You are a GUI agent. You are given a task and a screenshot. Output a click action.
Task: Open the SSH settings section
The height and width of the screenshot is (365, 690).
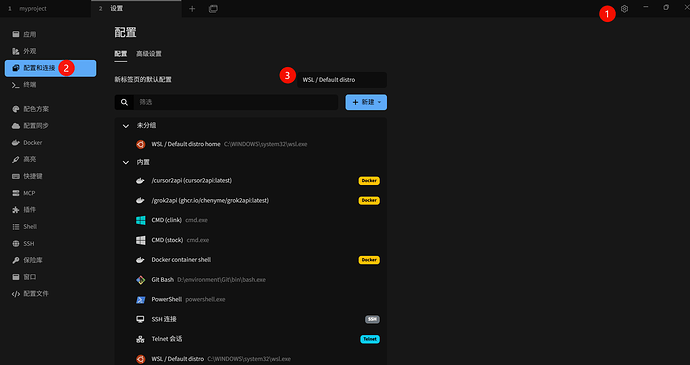pos(51,243)
